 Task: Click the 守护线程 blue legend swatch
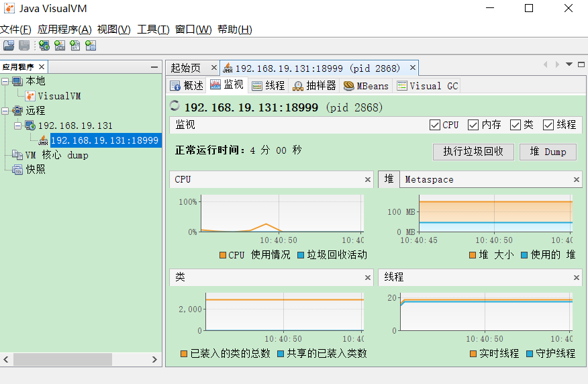530,354
